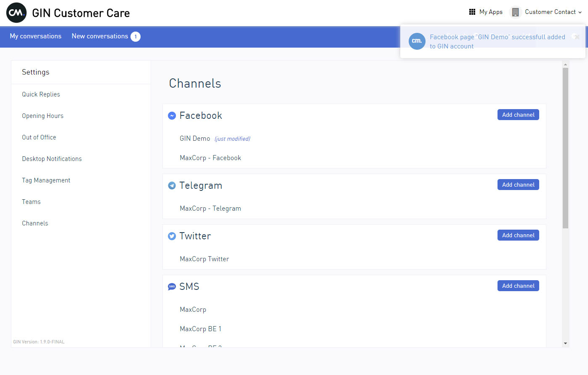Click the vertical scrollbar thumb
The width and height of the screenshot is (588, 375).
tap(565, 148)
